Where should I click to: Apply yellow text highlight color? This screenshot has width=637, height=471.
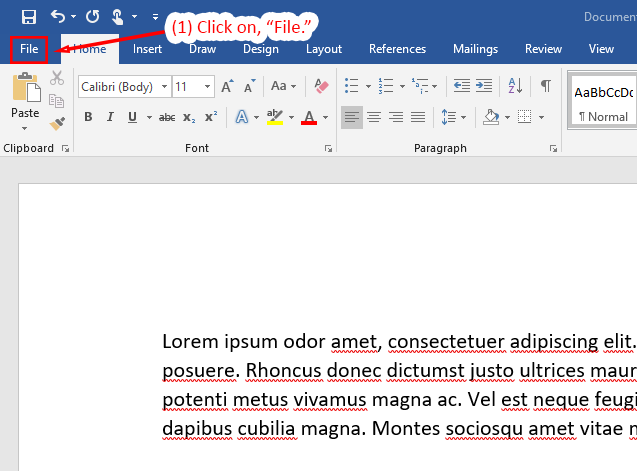pyautogui.click(x=275, y=117)
